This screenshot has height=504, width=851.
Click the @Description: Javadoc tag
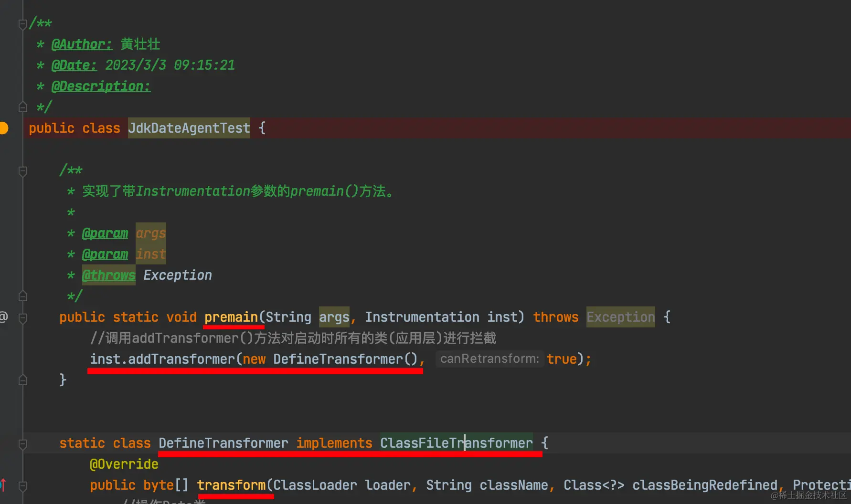click(x=101, y=86)
